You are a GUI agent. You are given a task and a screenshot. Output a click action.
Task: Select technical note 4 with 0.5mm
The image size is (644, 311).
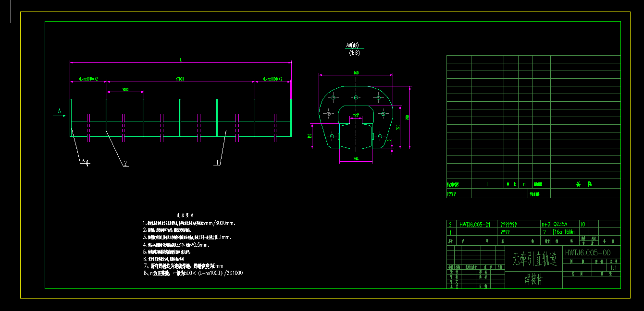pyautogui.click(x=177, y=244)
